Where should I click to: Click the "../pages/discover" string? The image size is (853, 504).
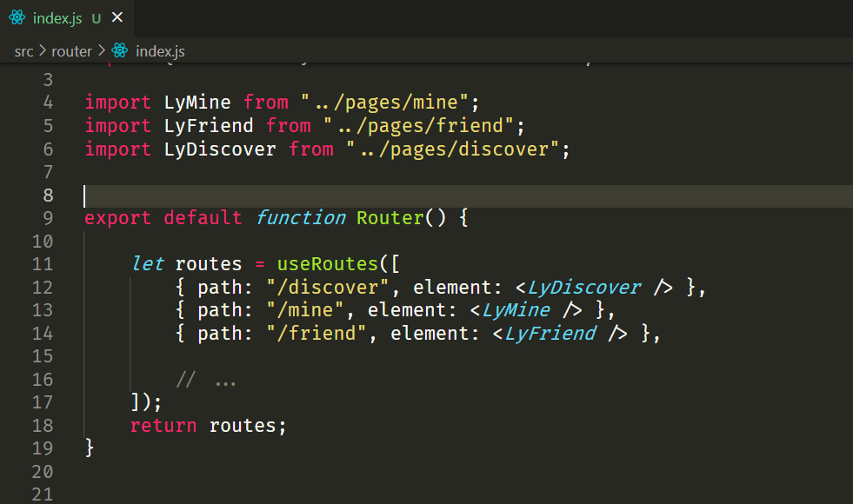[453, 149]
